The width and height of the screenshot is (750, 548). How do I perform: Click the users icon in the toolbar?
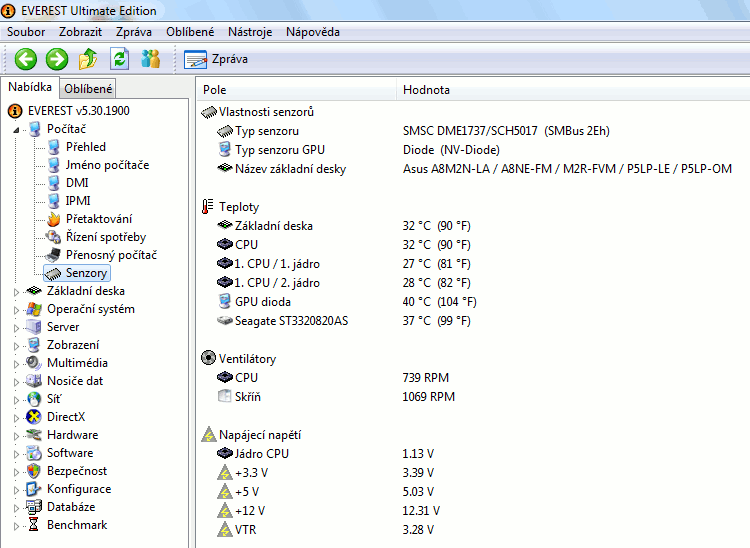[x=151, y=59]
